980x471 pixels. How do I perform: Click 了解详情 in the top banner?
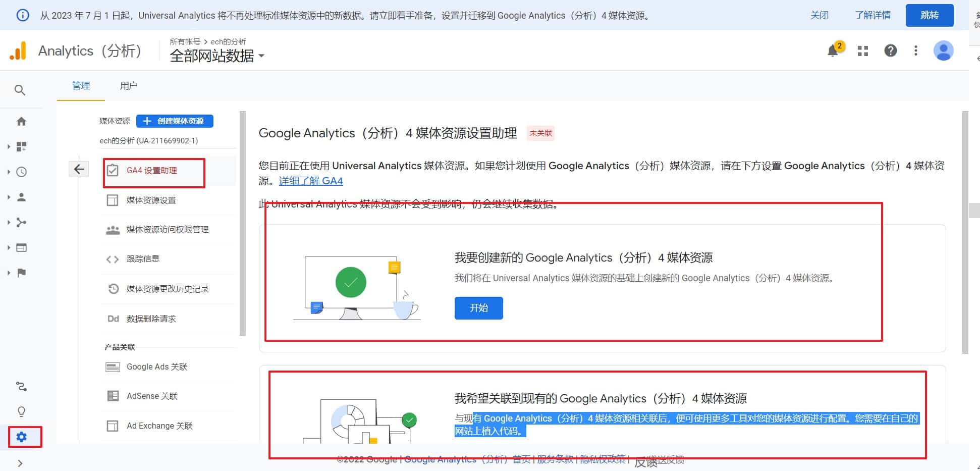pos(873,15)
